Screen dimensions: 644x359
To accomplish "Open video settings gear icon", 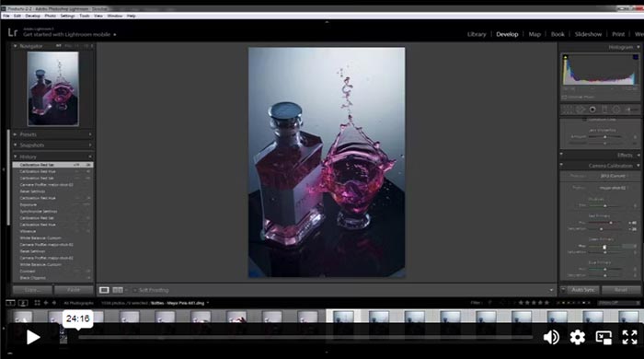I will 578,337.
